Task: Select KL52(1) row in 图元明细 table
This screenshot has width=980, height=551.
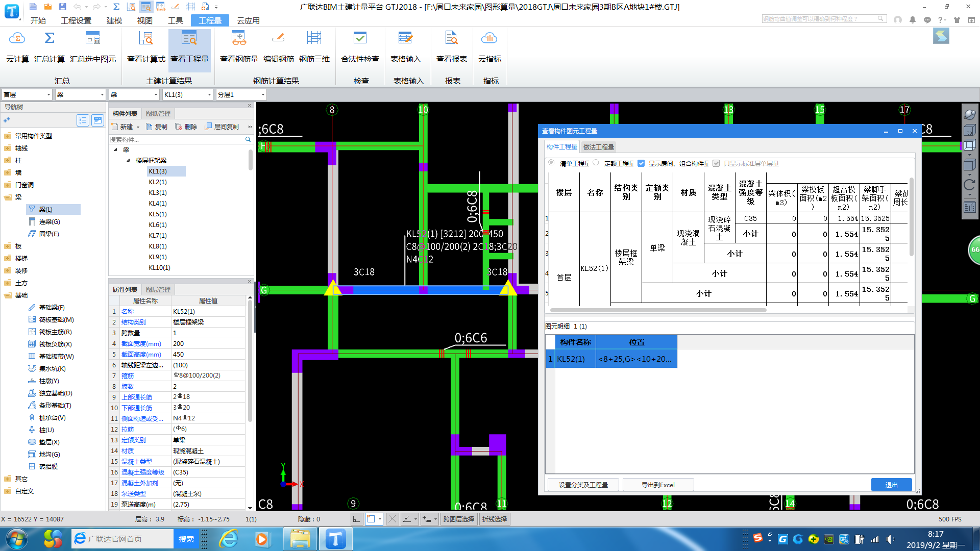Action: coord(611,359)
